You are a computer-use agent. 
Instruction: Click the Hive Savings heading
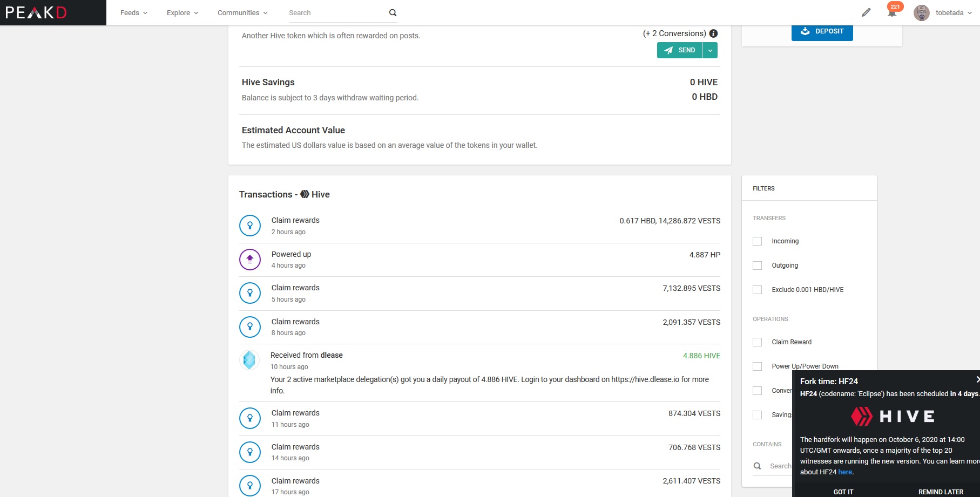tap(268, 82)
